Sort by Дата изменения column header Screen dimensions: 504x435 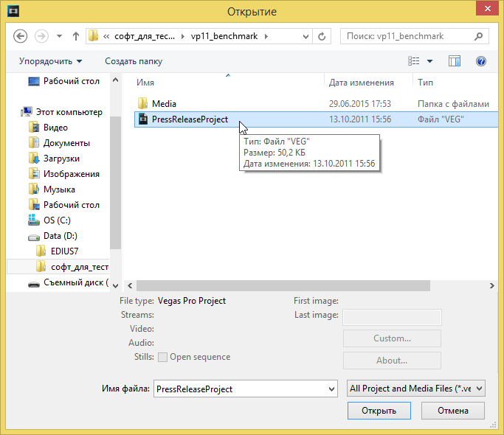coord(362,83)
